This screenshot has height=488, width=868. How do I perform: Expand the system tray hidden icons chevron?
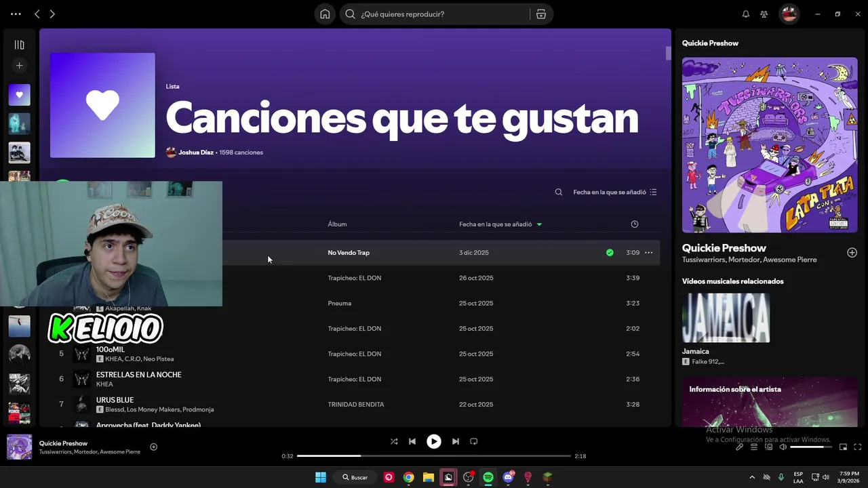coord(752,477)
